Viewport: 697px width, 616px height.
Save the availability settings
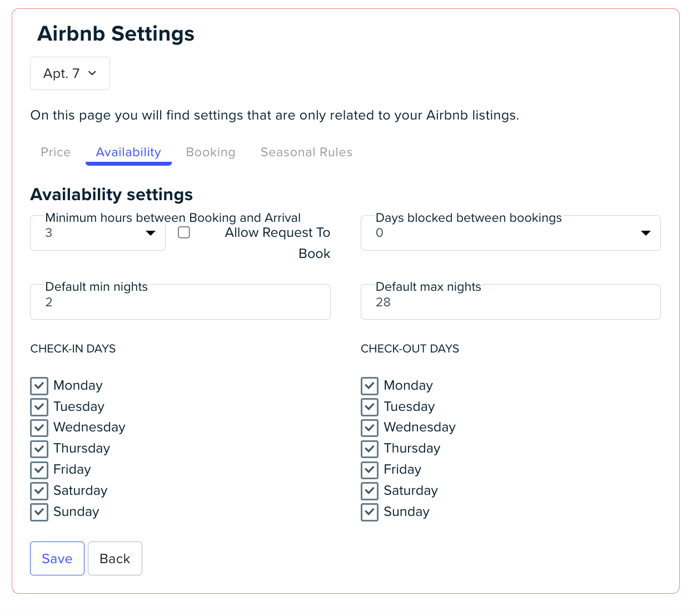tap(57, 559)
